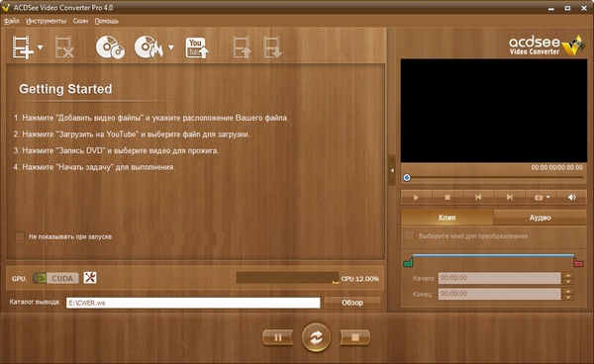Click the Upload to YouTube icon
This screenshot has width=594, height=364.
pyautogui.click(x=197, y=47)
